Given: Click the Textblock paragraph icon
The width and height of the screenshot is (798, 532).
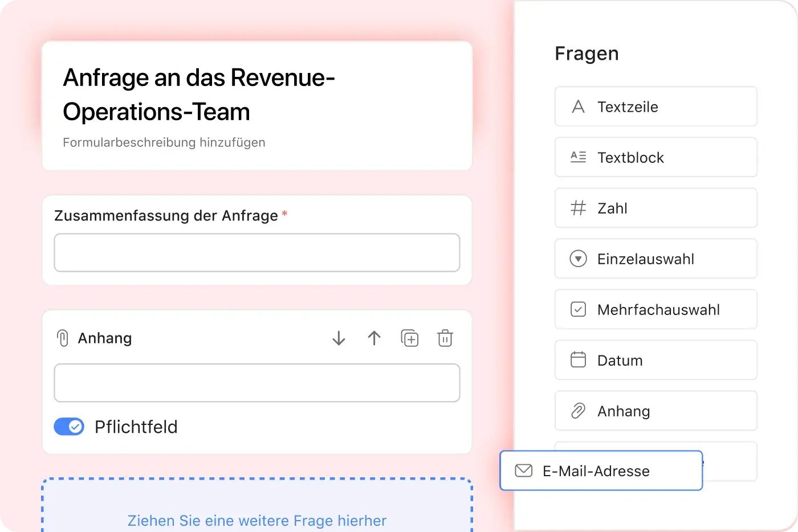Looking at the screenshot, I should click(578, 157).
